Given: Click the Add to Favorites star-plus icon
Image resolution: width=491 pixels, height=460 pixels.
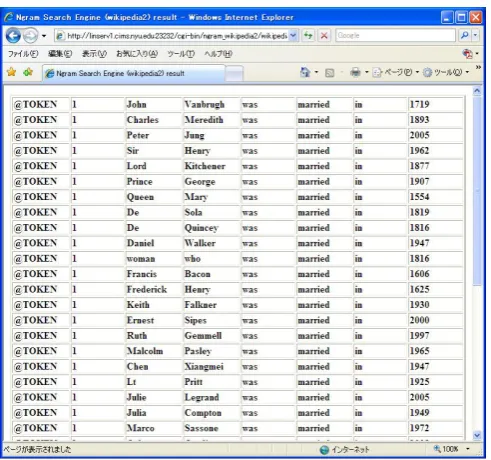Looking at the screenshot, I should 28,72.
